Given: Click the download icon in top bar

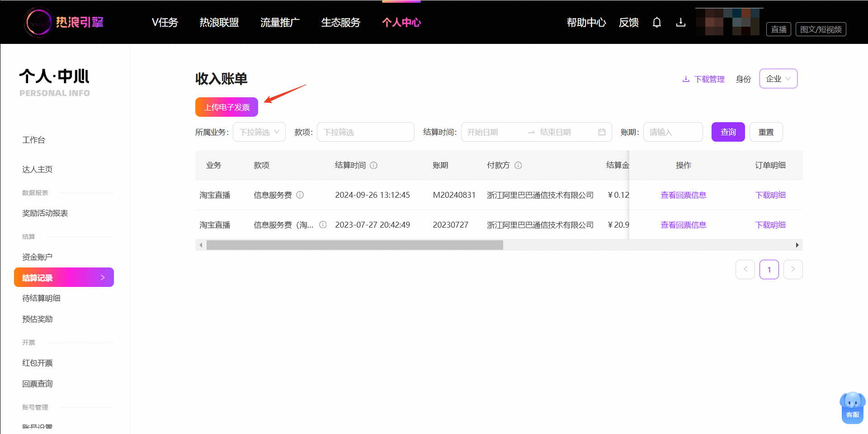Looking at the screenshot, I should pyautogui.click(x=681, y=22).
